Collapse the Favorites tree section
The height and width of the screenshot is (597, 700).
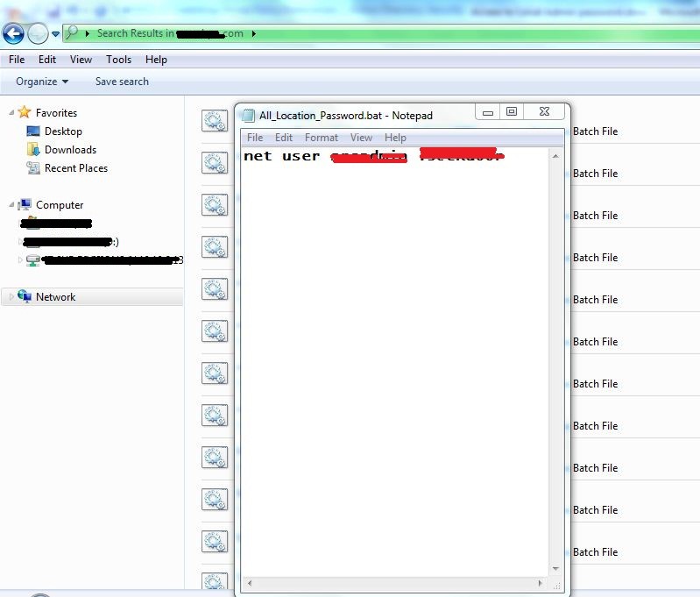pos(11,113)
